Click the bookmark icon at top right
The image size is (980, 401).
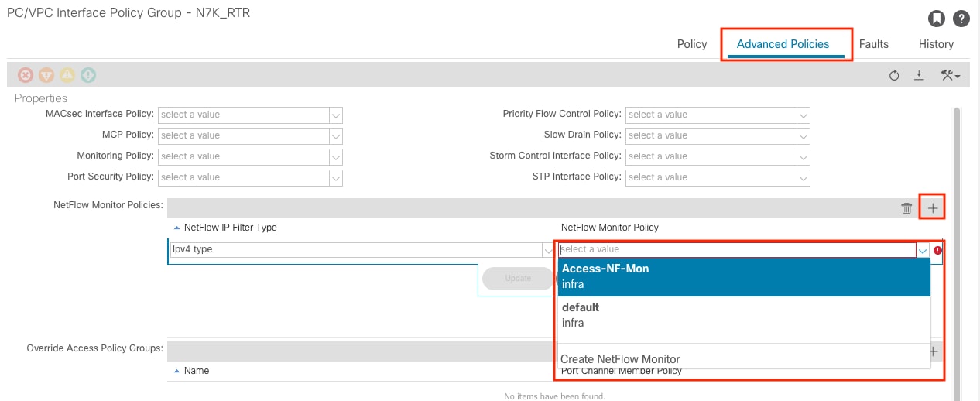pos(936,18)
